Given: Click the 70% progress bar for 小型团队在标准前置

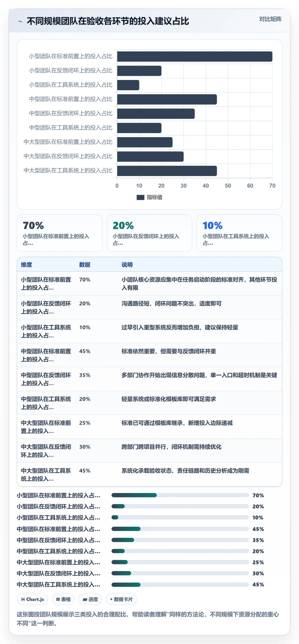Looking at the screenshot, I should 180,495.
